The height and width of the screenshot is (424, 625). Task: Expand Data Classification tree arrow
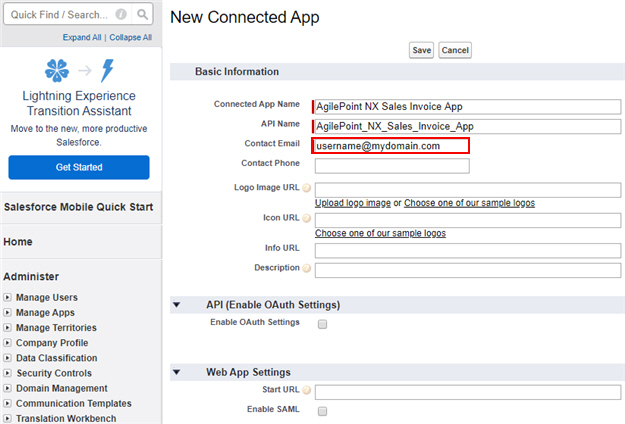[x=7, y=358]
